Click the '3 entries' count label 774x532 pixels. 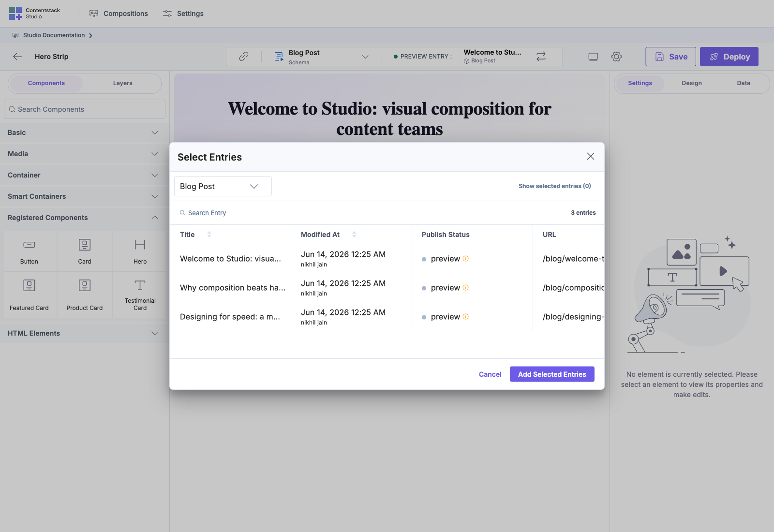pos(583,213)
